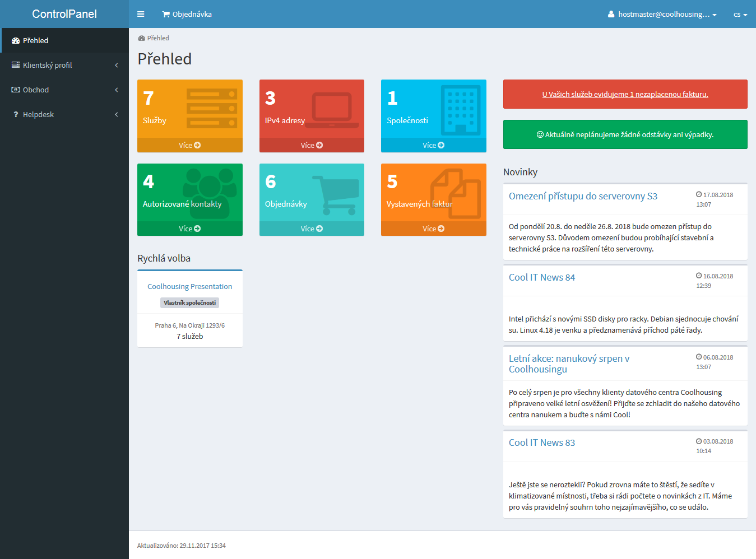Screen dimensions: 756x559
Task: Open Více on Objednávky tile
Action: (312, 229)
